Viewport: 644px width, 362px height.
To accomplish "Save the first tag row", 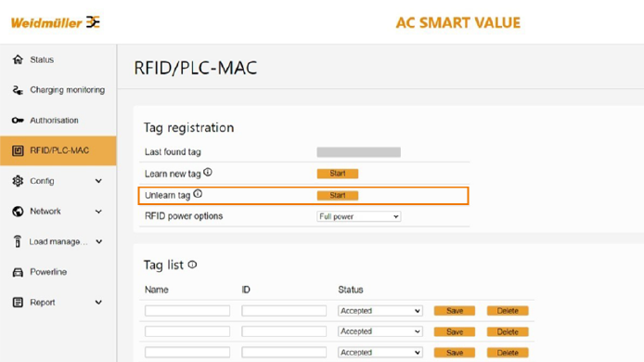I will (455, 311).
